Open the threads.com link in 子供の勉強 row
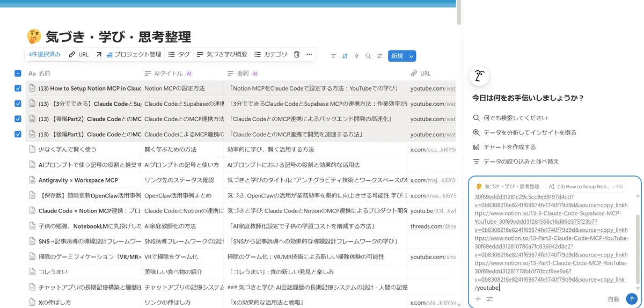Viewport: 644px width, 308px height. (x=433, y=226)
